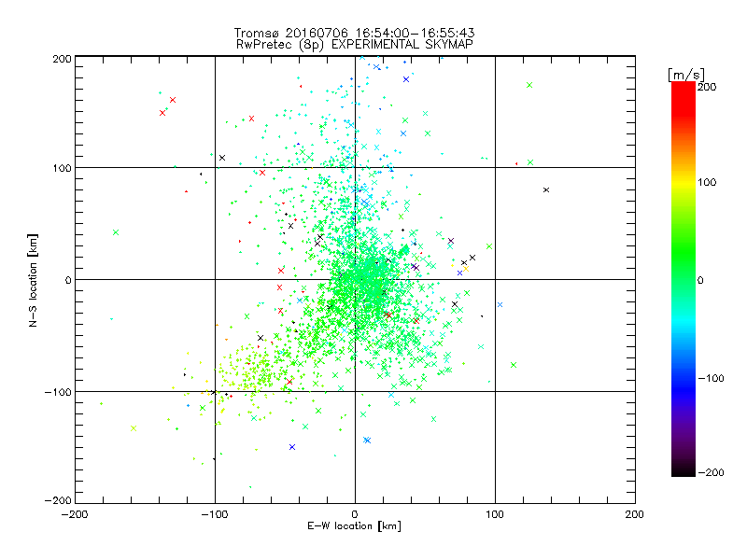Click the y-axis tick label '100'
The height and width of the screenshot is (560, 747).
pyautogui.click(x=62, y=168)
